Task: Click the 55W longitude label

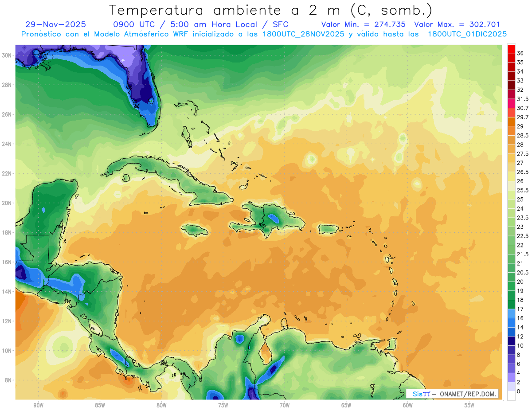Action: [469, 405]
